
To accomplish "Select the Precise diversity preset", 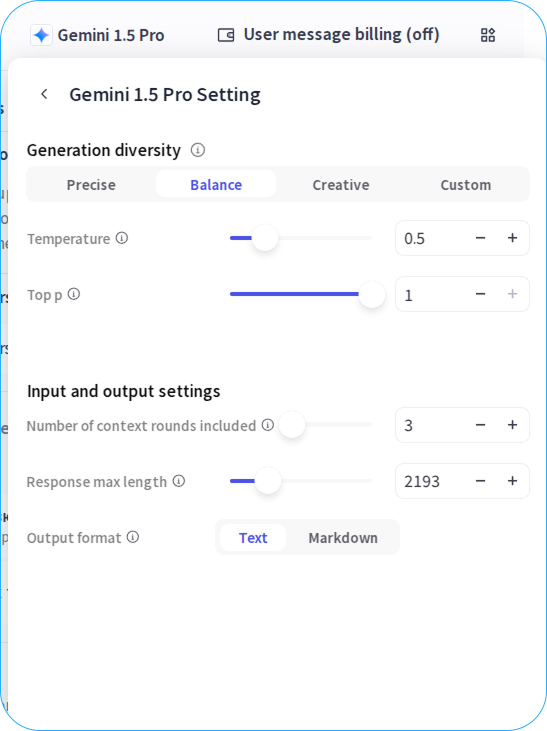I will click(91, 185).
